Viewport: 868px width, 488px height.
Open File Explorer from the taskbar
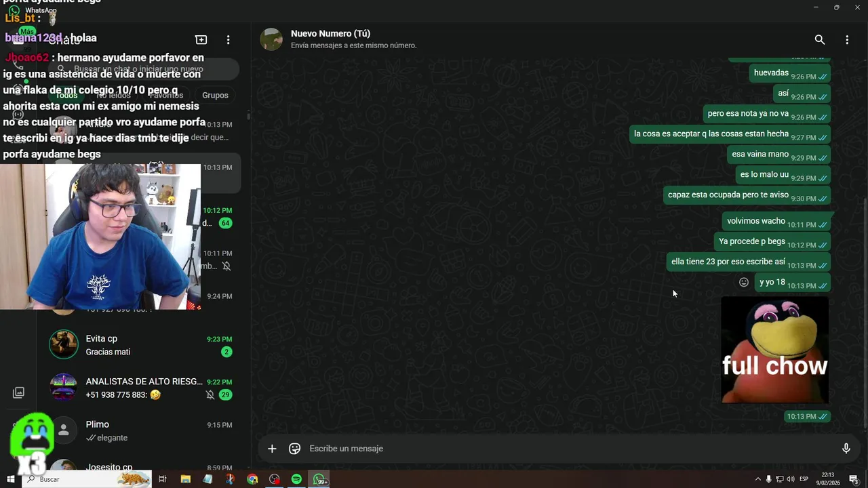pyautogui.click(x=185, y=479)
